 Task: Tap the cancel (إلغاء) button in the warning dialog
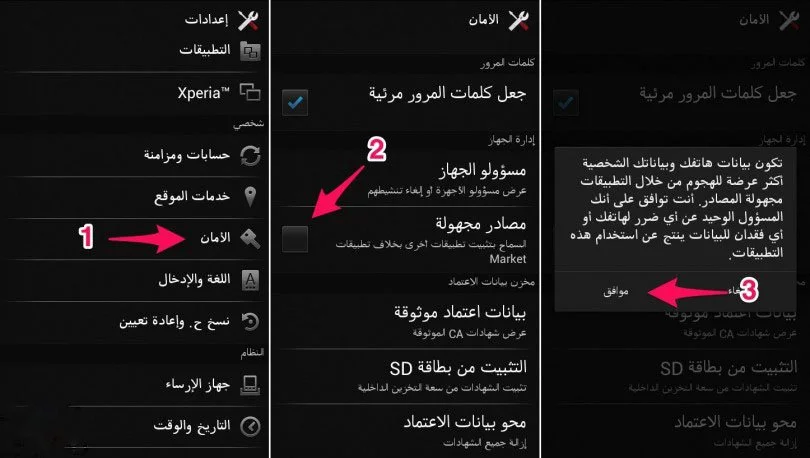(736, 291)
